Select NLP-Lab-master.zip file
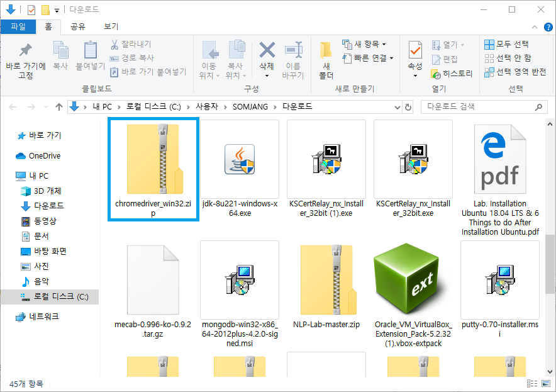Screen dimensions: 556x392 coord(326,286)
